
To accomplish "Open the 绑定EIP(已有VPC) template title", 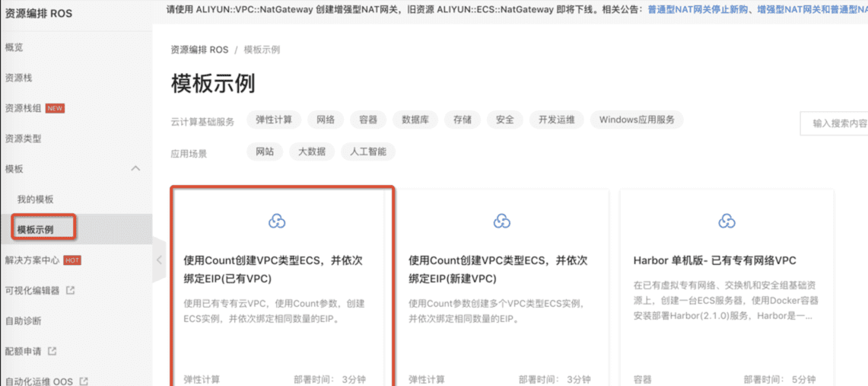I will click(273, 270).
